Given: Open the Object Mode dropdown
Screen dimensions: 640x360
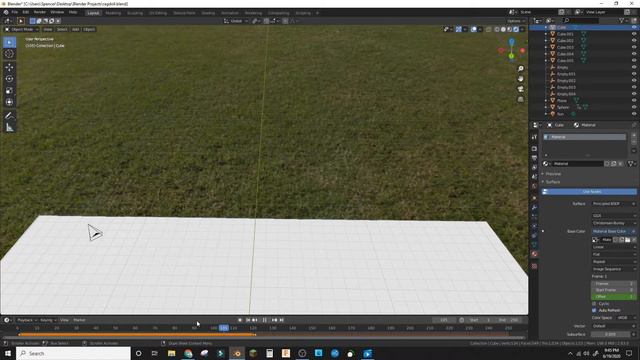Looking at the screenshot, I should coord(21,29).
